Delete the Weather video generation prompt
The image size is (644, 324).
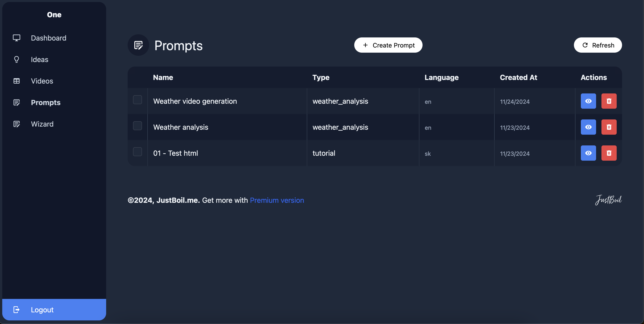608,101
